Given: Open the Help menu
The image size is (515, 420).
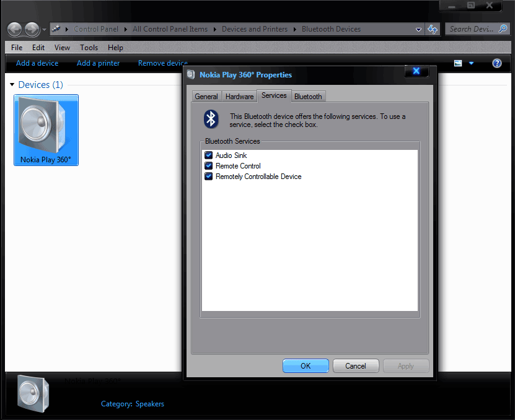Looking at the screenshot, I should (115, 48).
